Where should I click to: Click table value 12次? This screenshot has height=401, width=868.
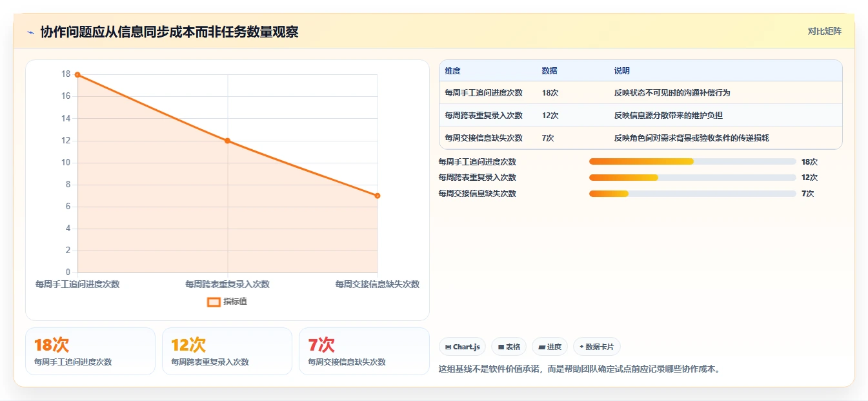coord(550,116)
